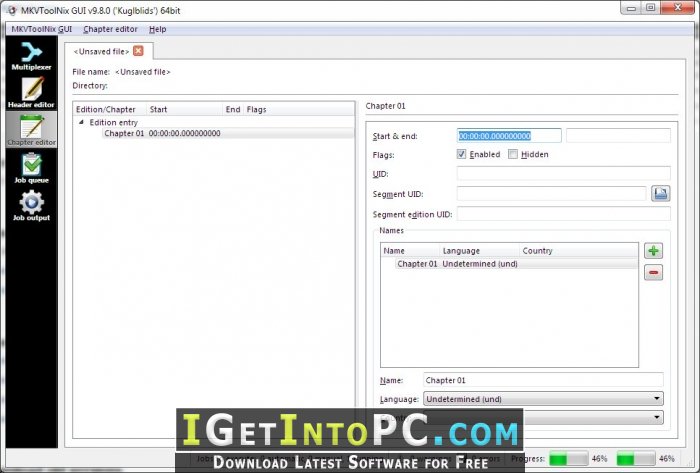The height and width of the screenshot is (473, 700).
Task: Click the chapter start time field
Action: pyautogui.click(x=509, y=136)
